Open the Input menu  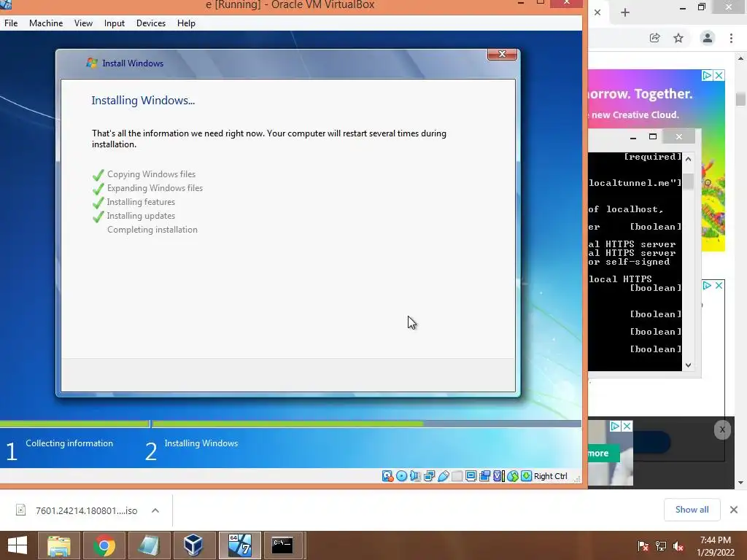(115, 23)
